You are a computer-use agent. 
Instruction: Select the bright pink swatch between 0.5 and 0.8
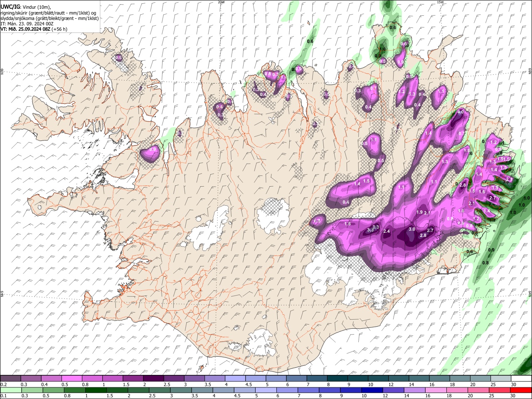[72, 379]
